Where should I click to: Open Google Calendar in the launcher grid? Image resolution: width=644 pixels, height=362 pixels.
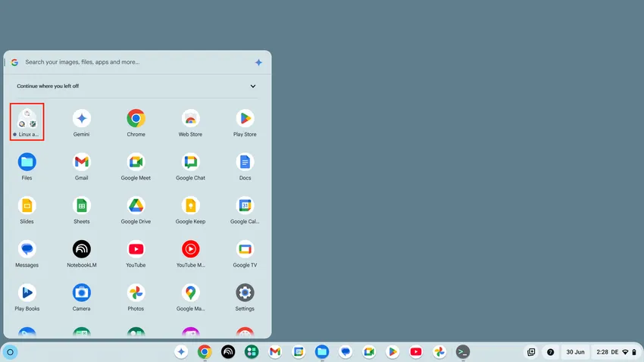[x=245, y=209]
